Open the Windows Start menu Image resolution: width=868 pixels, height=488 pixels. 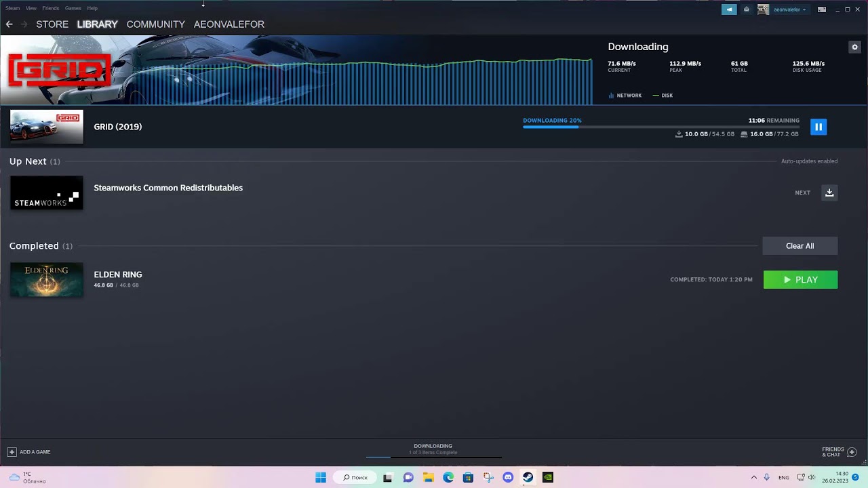pyautogui.click(x=321, y=477)
